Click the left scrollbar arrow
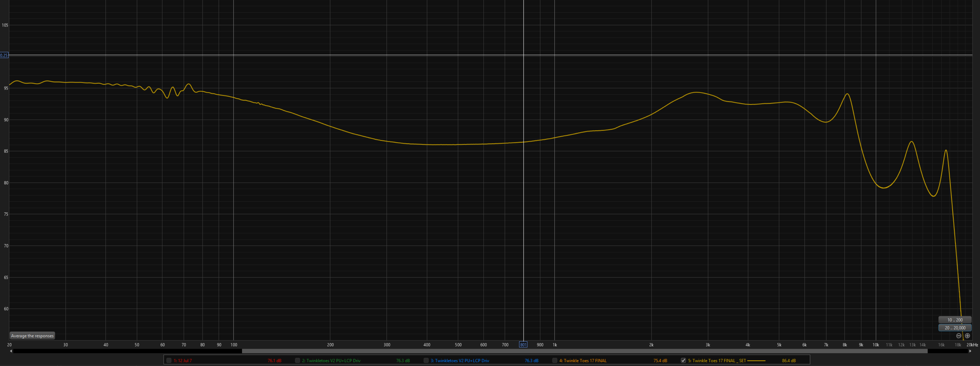The width and height of the screenshot is (980, 366). 11,351
